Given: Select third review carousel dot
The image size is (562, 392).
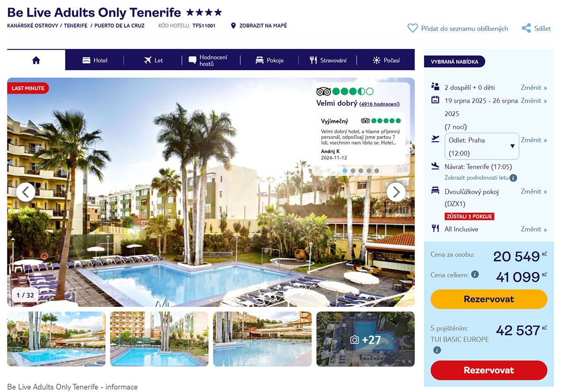Looking at the screenshot, I should tap(361, 171).
